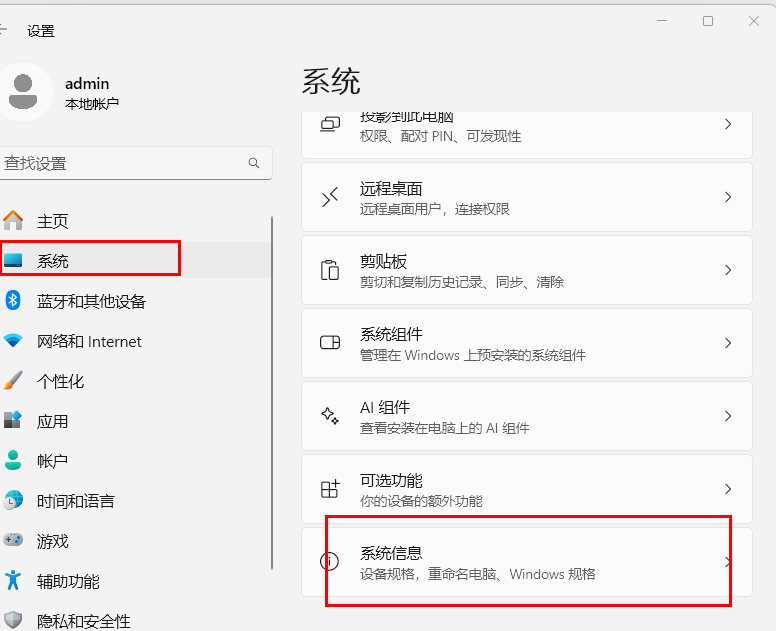Open 应用 settings category
The image size is (776, 631).
pyautogui.click(x=135, y=421)
